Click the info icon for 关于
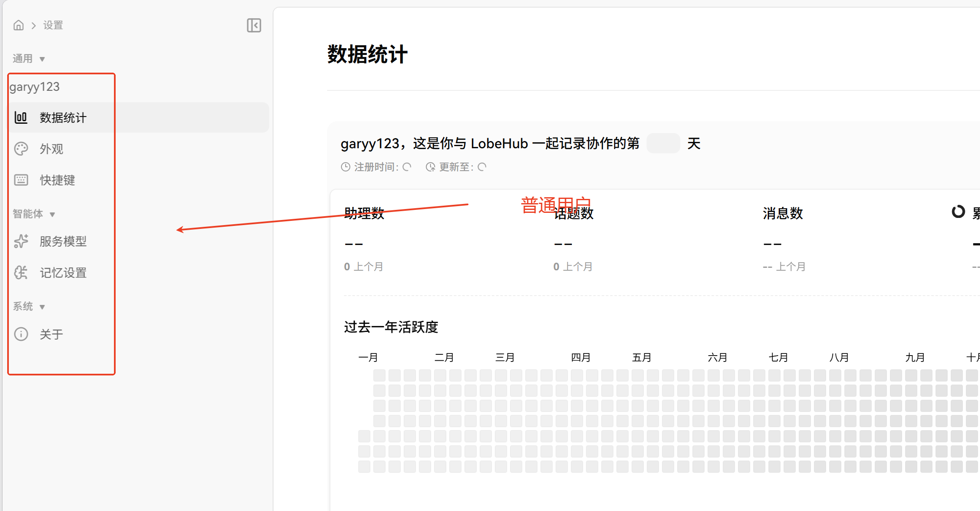This screenshot has width=980, height=511. tap(21, 334)
